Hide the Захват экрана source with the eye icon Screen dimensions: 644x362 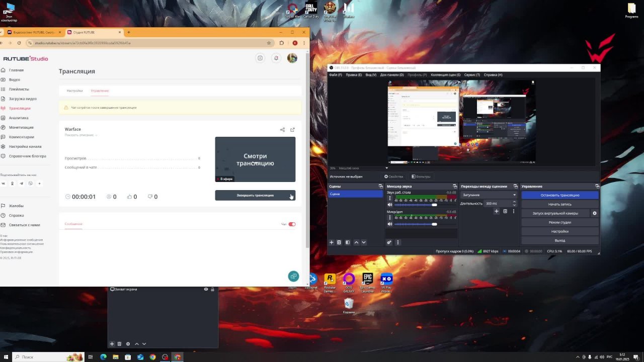[x=206, y=289]
